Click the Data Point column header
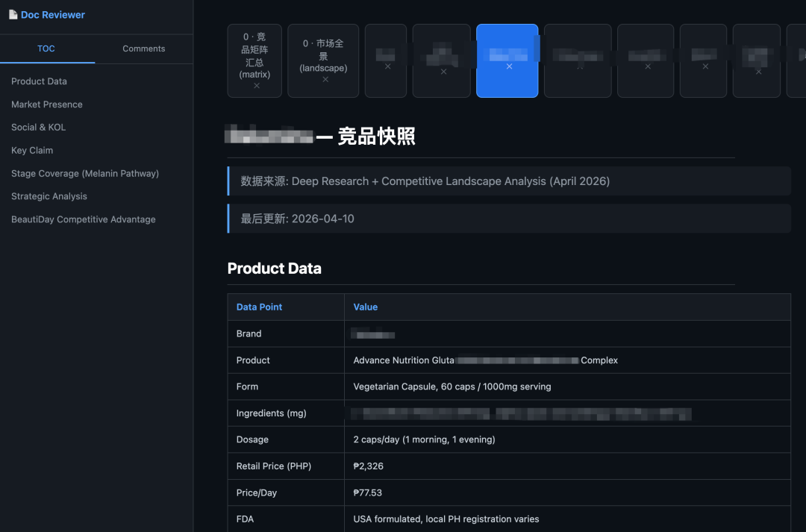 (259, 307)
